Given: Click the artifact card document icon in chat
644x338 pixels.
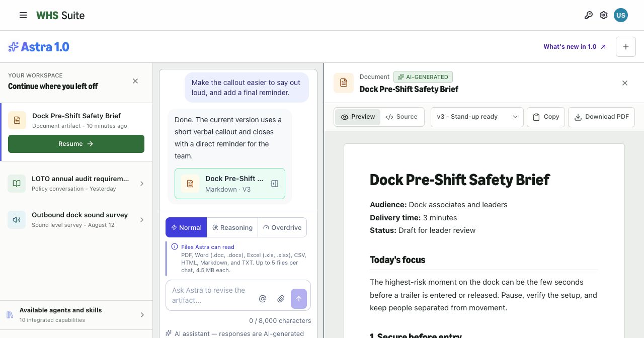Looking at the screenshot, I should coord(190,184).
